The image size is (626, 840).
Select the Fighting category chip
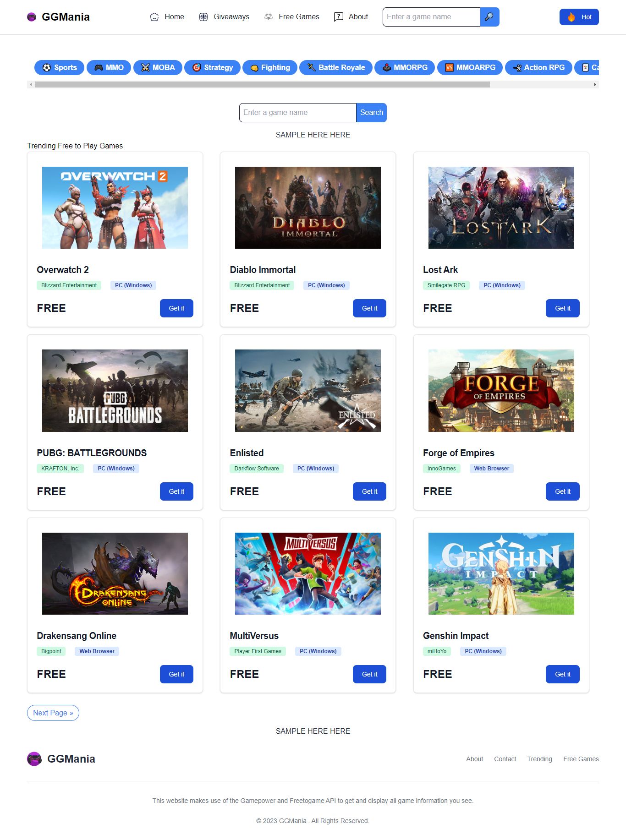pyautogui.click(x=270, y=67)
